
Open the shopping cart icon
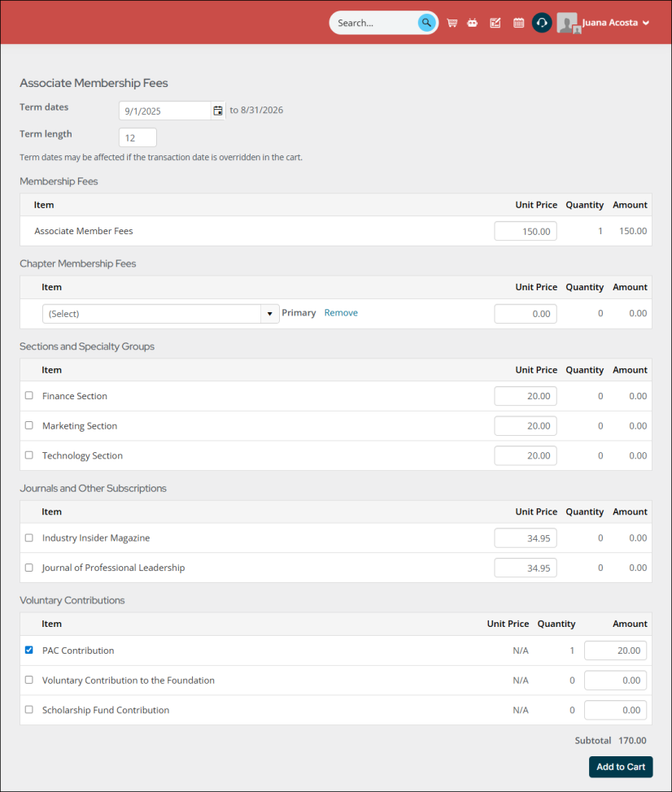click(452, 23)
